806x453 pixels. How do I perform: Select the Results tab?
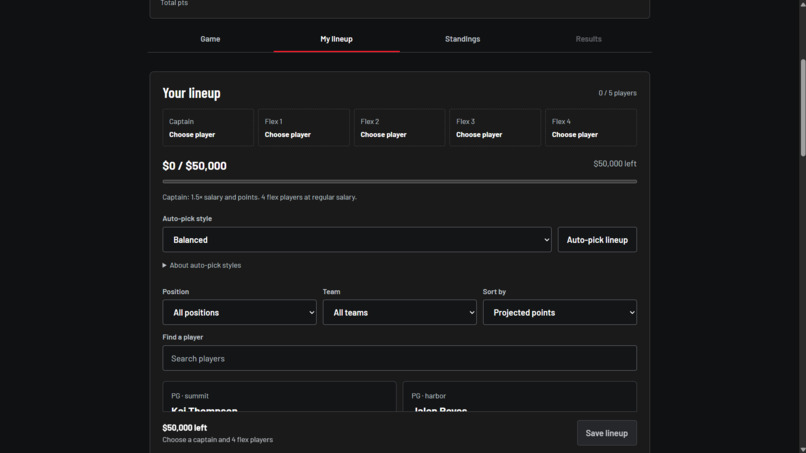pos(588,39)
